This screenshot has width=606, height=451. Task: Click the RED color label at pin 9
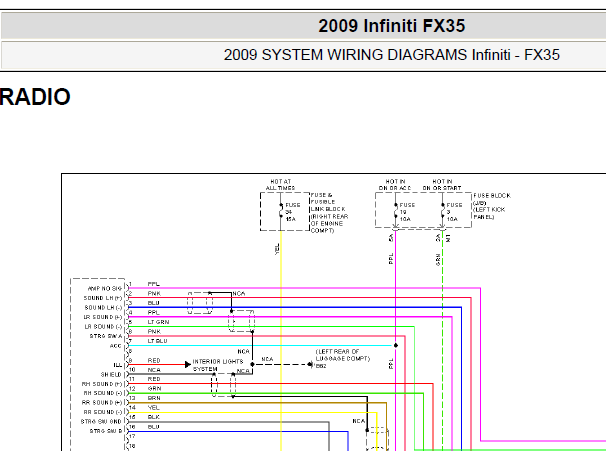154,360
